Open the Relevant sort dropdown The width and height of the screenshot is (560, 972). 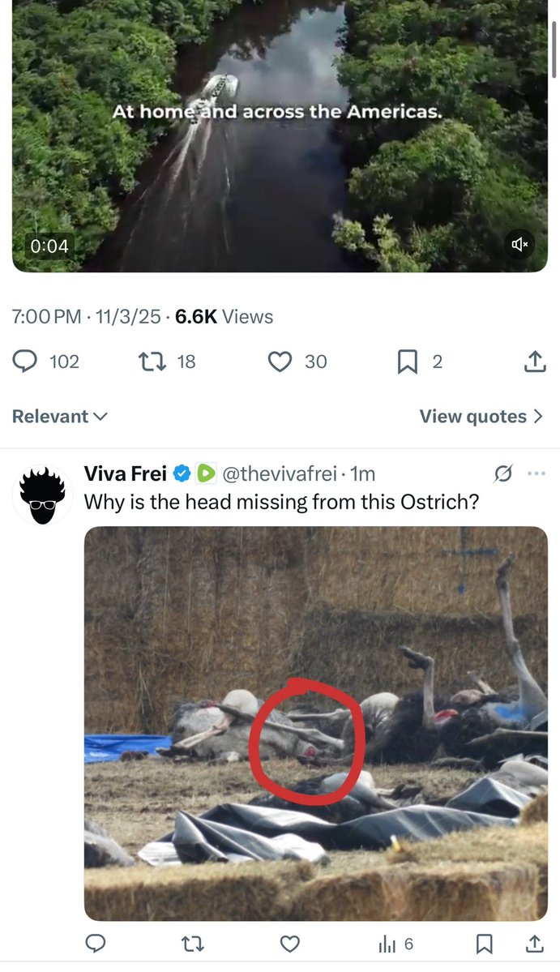point(60,417)
